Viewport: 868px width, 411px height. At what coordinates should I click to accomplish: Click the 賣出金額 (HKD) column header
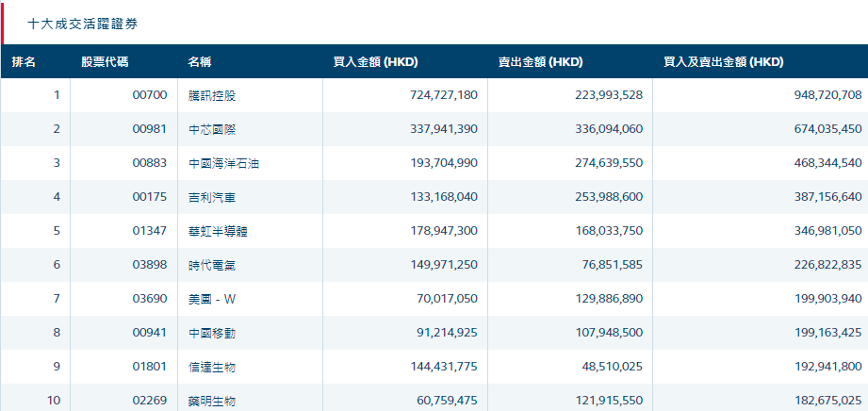click(540, 62)
